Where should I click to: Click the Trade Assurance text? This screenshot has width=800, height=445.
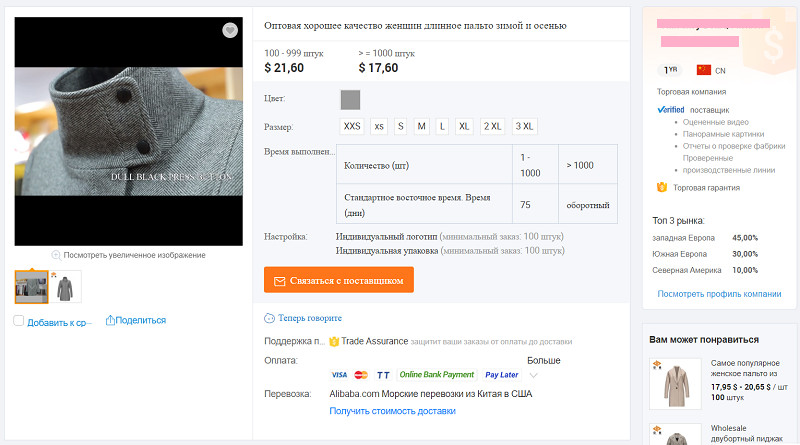coord(374,341)
